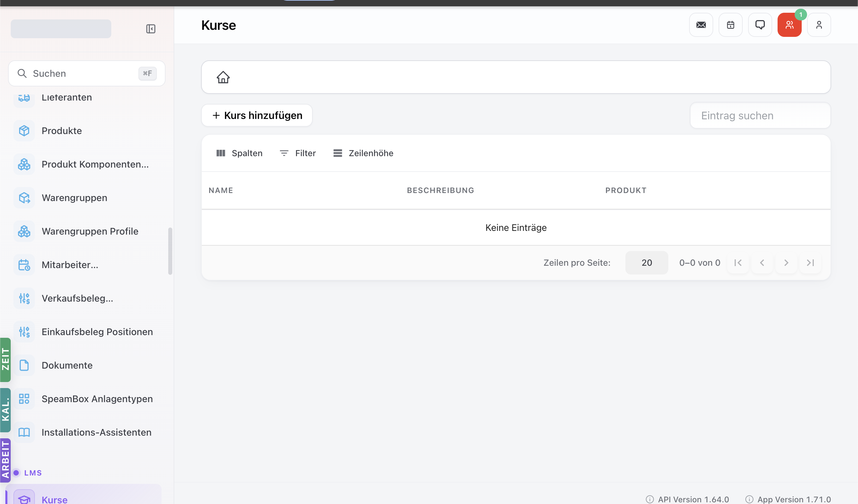Click the sidebar search magnifier icon
This screenshot has width=858, height=504.
coord(22,74)
